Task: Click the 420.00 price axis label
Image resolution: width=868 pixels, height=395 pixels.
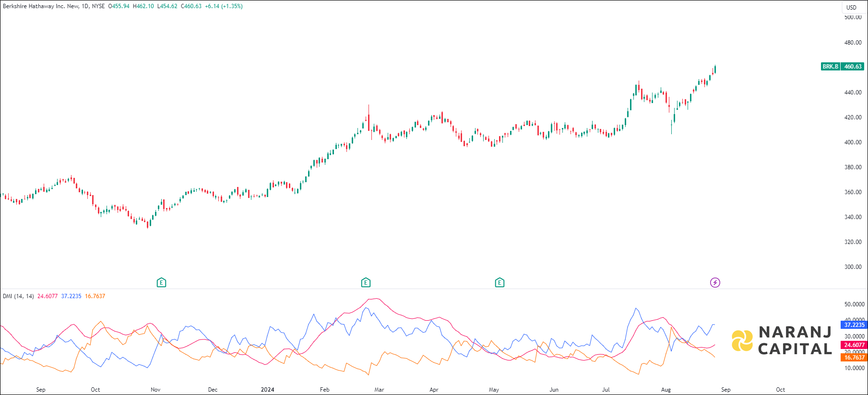Action: 853,117
